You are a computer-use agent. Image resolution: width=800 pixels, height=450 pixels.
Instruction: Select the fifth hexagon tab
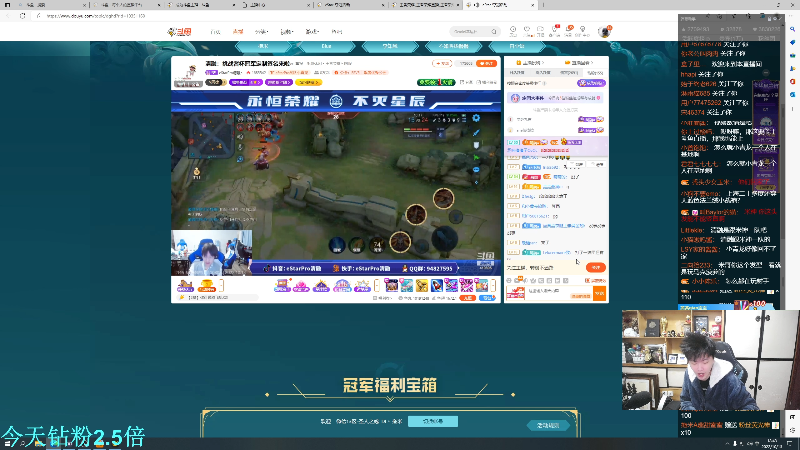click(516, 46)
